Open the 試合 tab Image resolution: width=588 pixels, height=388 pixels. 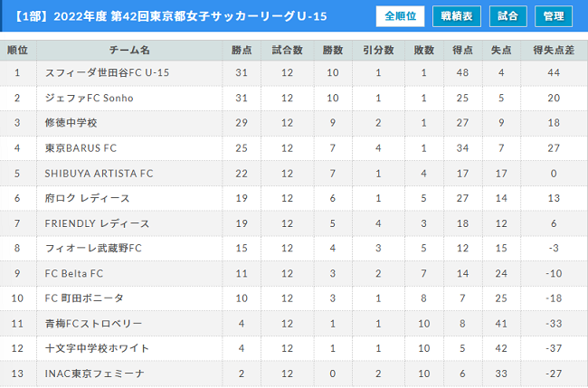(x=507, y=16)
